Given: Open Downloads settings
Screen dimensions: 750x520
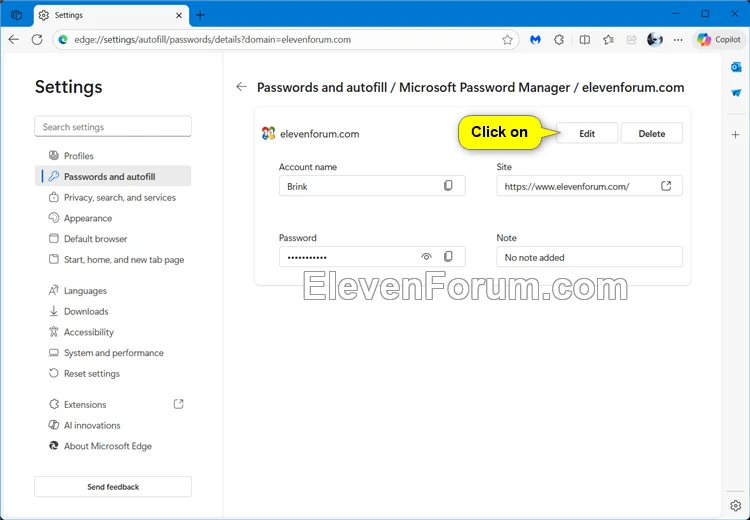Looking at the screenshot, I should (113, 311).
